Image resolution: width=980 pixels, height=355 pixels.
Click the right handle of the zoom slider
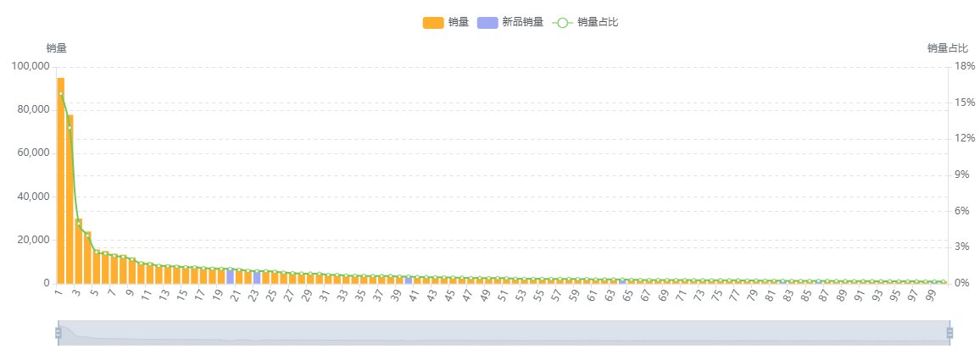point(949,333)
